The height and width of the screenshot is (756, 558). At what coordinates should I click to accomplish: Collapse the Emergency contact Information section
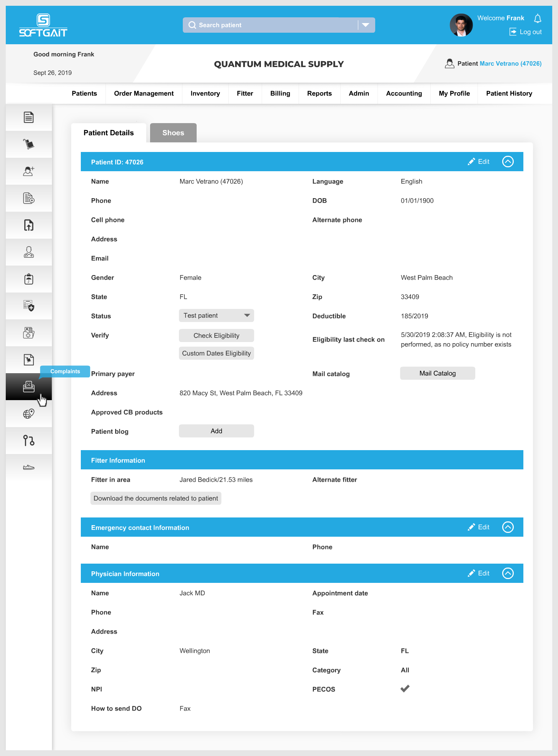click(x=508, y=527)
